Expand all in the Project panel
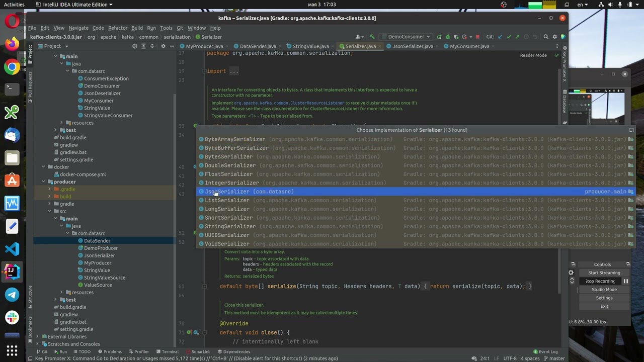The image size is (644, 362). click(143, 46)
